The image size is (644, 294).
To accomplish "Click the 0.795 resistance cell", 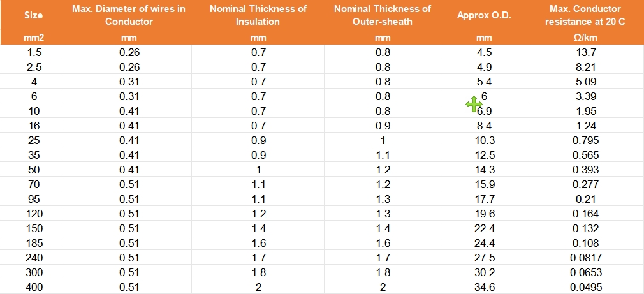I will pos(585,140).
